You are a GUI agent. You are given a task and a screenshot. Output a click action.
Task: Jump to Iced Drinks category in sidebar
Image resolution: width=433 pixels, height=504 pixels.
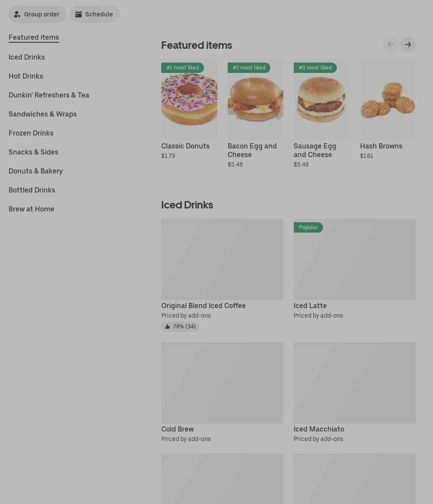click(x=27, y=57)
